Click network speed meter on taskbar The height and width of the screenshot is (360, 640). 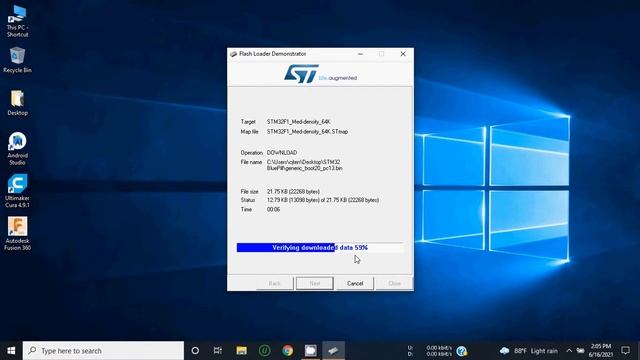[430, 351]
